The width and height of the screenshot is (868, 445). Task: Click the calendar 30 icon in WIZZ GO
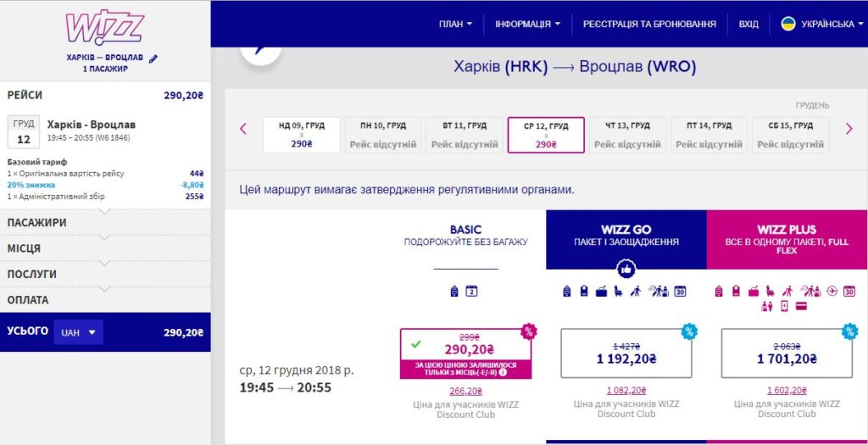(x=680, y=291)
